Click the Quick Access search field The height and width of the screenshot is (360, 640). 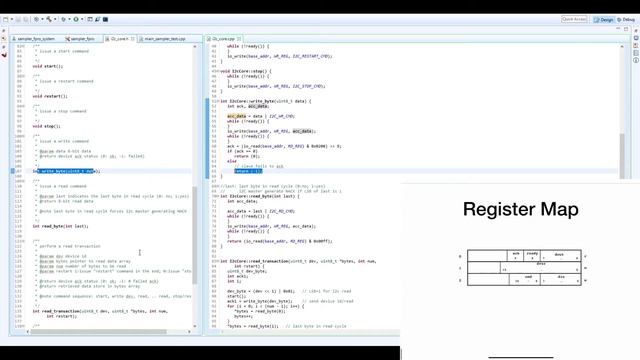pos(574,19)
